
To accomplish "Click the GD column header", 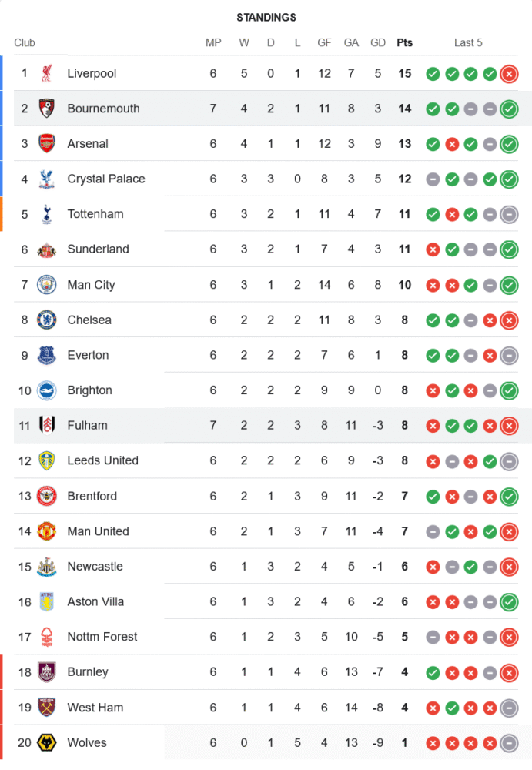I will click(x=378, y=43).
